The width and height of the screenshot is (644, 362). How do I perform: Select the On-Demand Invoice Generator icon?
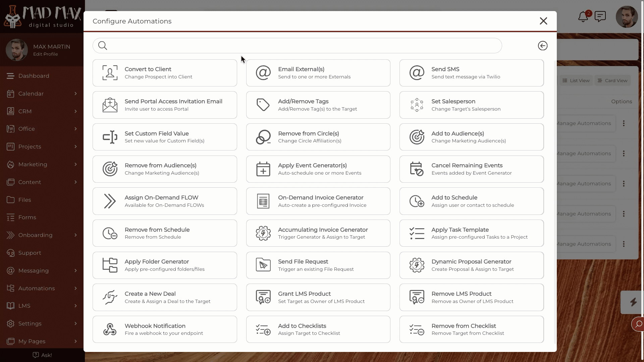pos(263,201)
